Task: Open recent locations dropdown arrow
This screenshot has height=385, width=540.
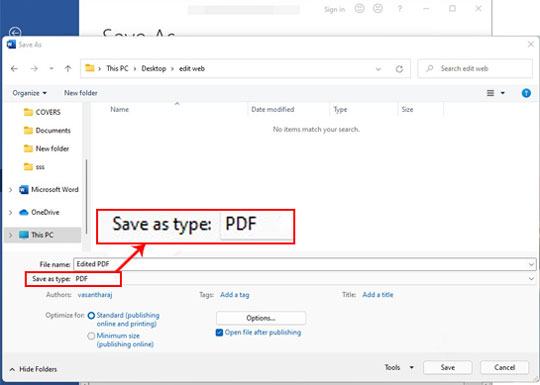Action: [51, 69]
